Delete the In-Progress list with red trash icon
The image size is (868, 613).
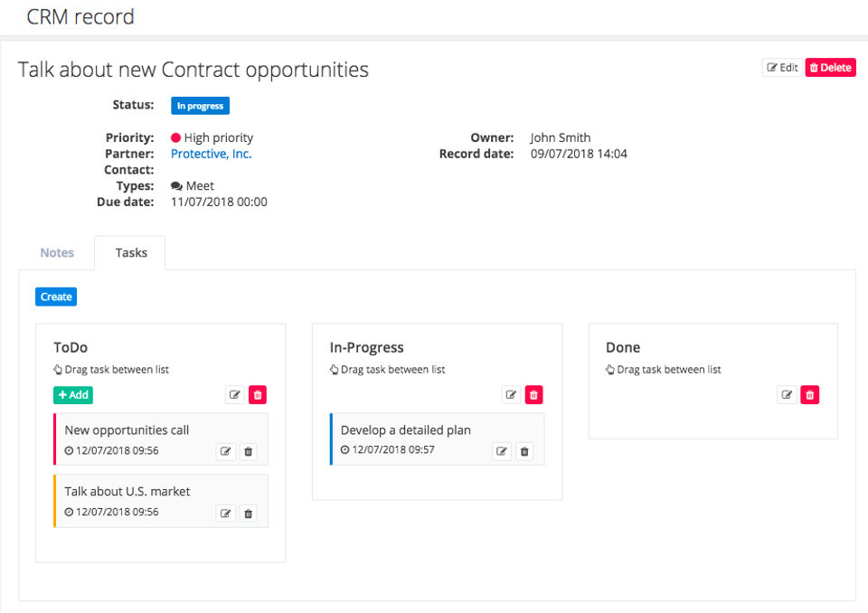[533, 395]
